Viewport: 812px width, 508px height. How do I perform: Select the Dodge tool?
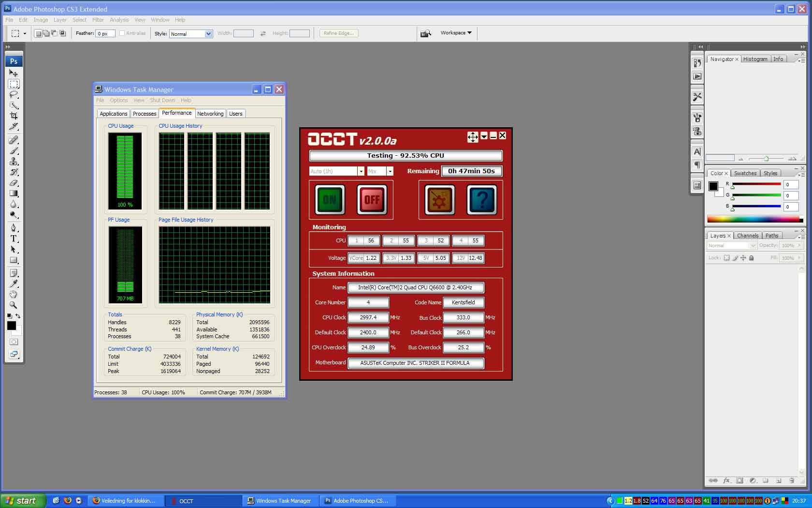click(x=14, y=215)
